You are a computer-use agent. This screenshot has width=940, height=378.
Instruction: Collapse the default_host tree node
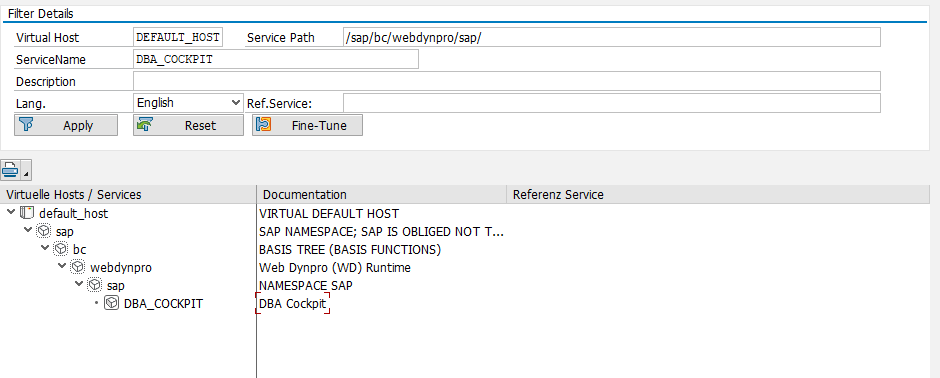pyautogui.click(x=11, y=212)
